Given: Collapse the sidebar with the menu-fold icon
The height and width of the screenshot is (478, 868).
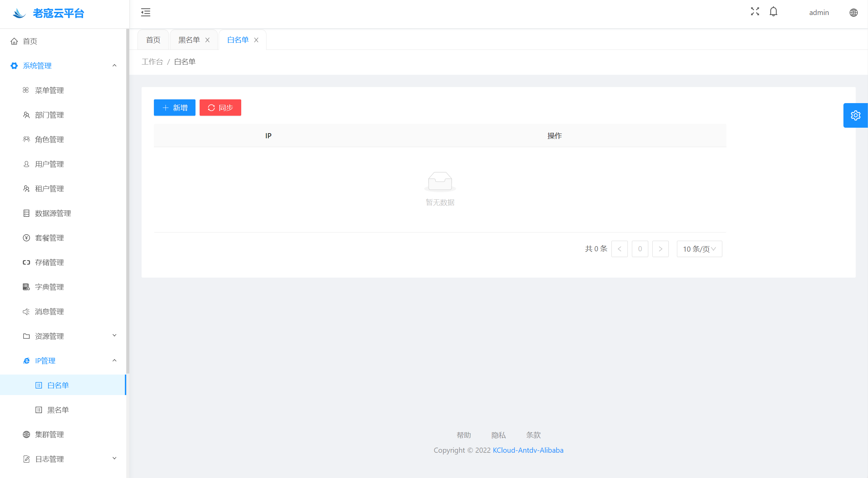Looking at the screenshot, I should tap(146, 12).
